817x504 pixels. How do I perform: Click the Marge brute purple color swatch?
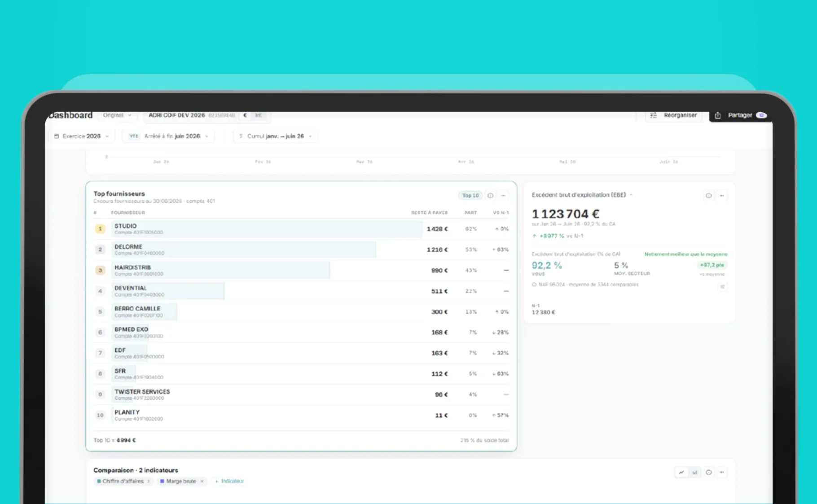[162, 481]
